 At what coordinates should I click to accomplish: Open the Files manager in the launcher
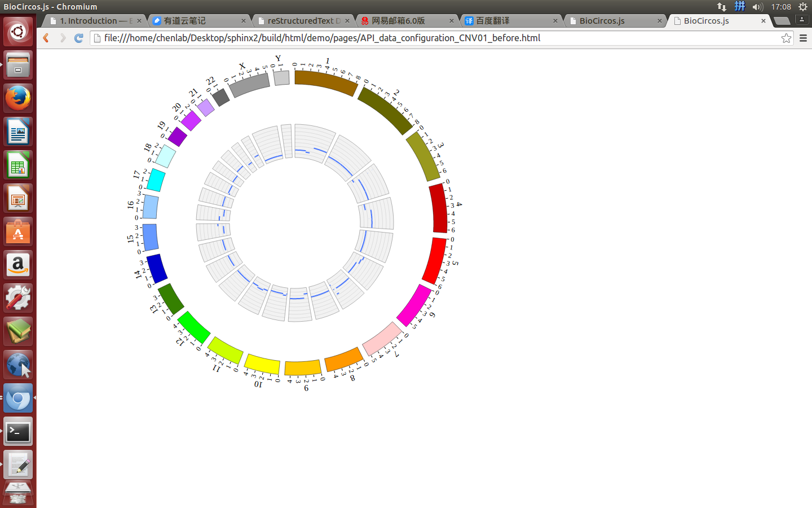click(x=18, y=65)
